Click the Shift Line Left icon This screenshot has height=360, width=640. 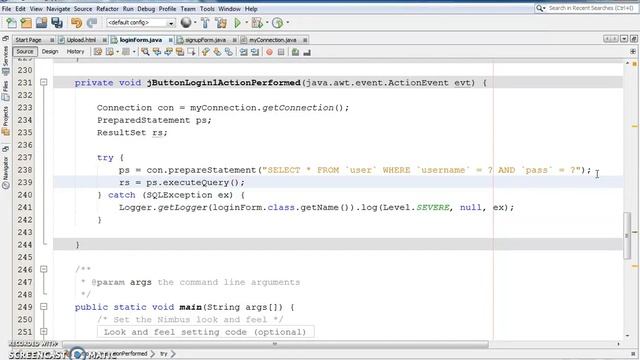[x=243, y=52]
